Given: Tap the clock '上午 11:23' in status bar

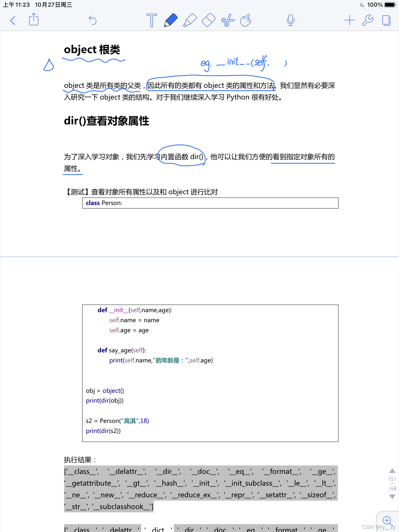Looking at the screenshot, I should (16, 5).
